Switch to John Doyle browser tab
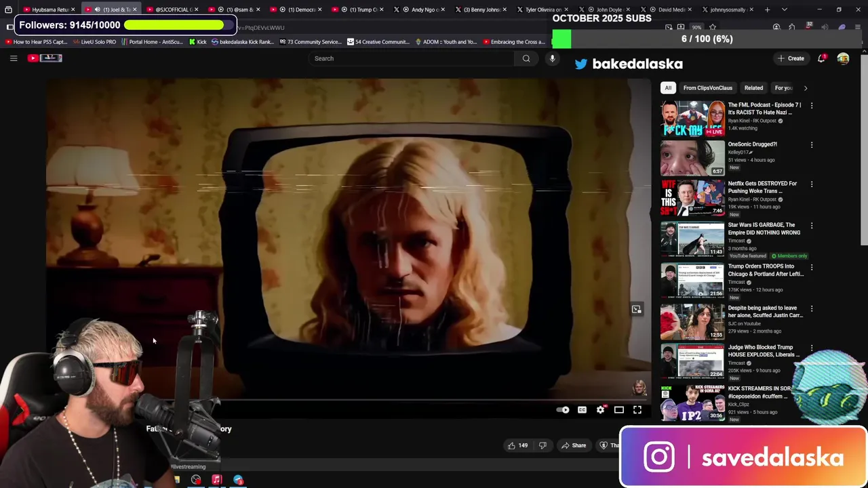 click(604, 9)
